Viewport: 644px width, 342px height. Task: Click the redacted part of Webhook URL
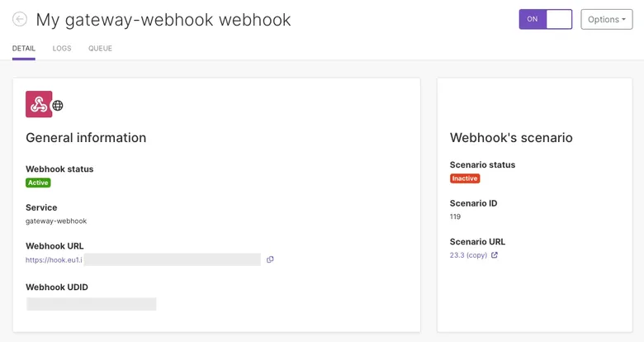172,259
